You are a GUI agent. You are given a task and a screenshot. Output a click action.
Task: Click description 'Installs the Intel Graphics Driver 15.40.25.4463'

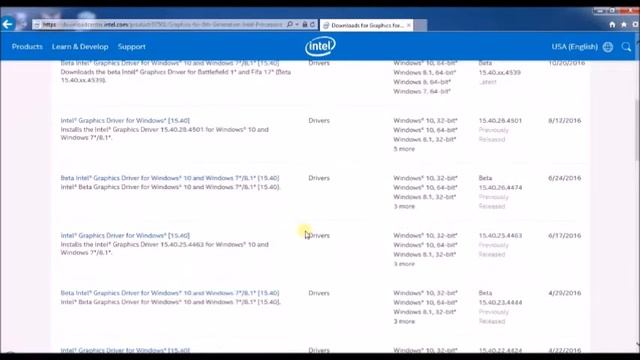(164, 248)
